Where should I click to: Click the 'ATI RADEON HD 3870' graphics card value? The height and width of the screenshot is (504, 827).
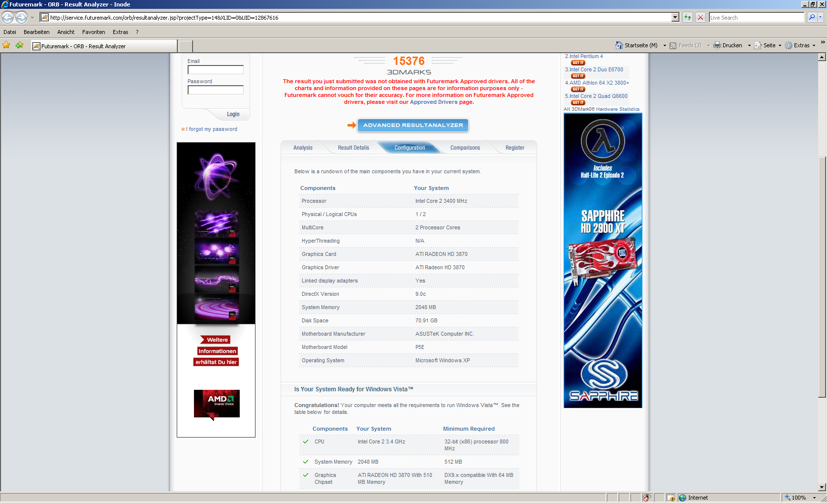coord(442,254)
